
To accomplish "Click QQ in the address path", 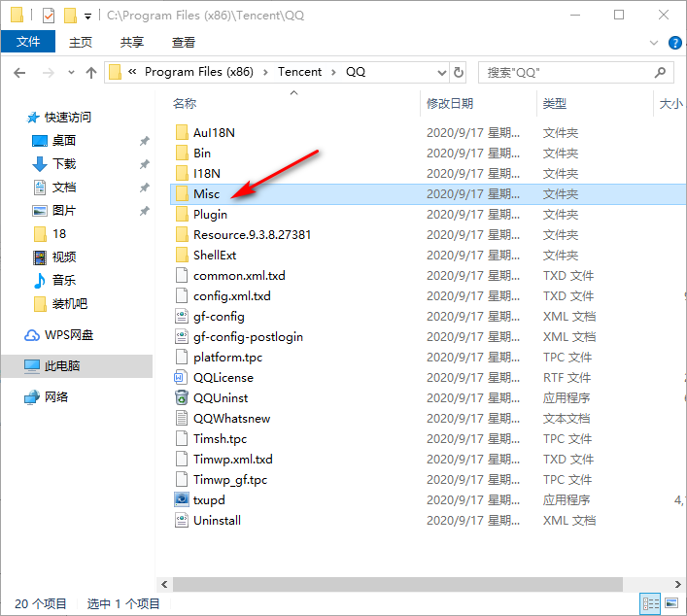I will [356, 72].
